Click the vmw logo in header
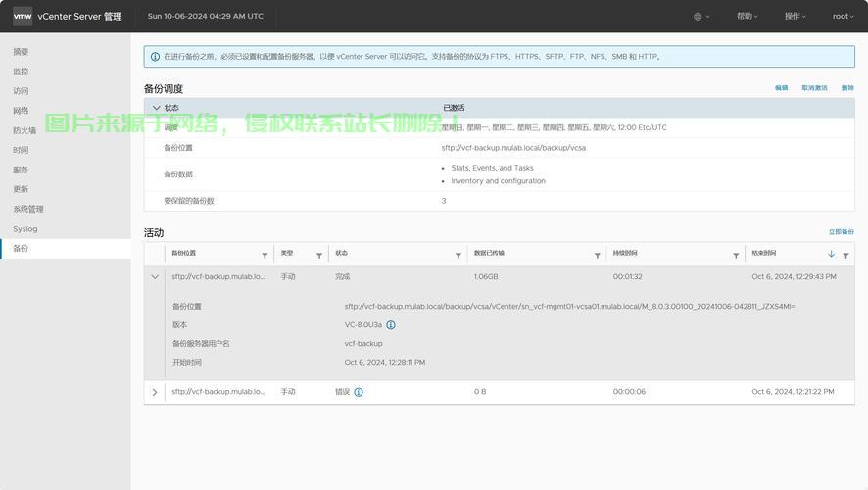868x490 pixels. pos(23,16)
